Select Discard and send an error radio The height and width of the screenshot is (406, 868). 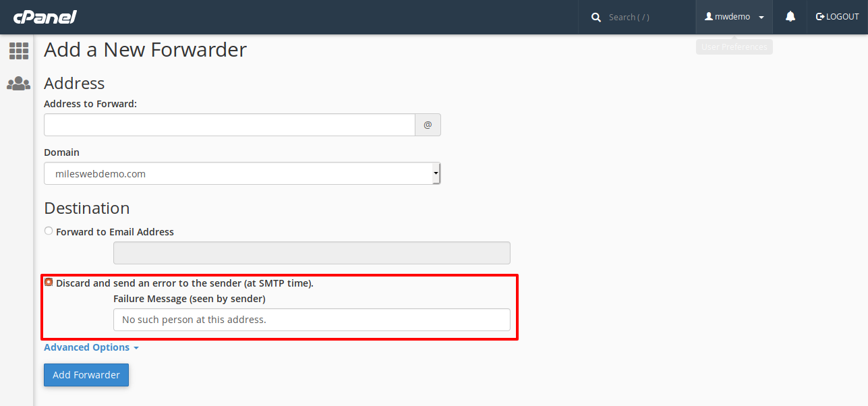(x=49, y=283)
